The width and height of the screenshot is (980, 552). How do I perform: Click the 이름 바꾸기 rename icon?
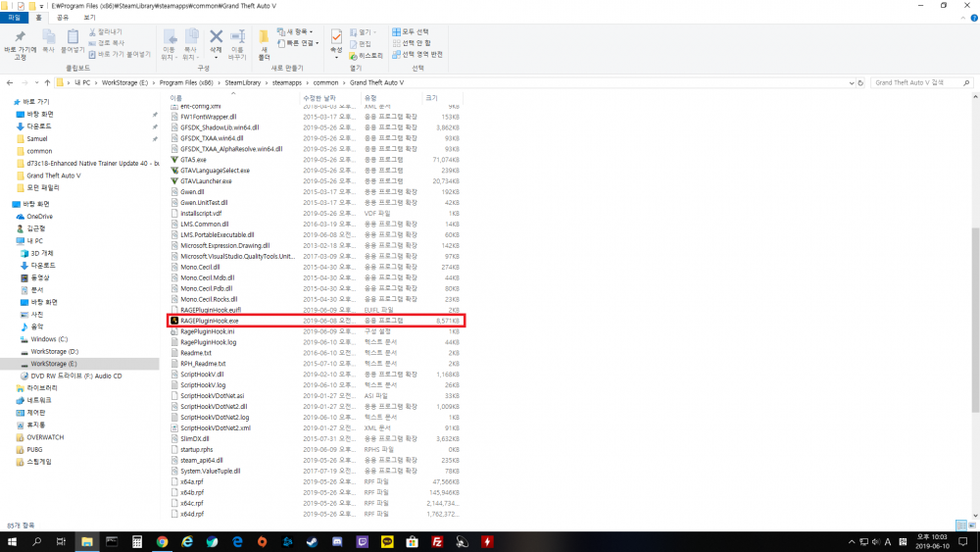click(237, 37)
